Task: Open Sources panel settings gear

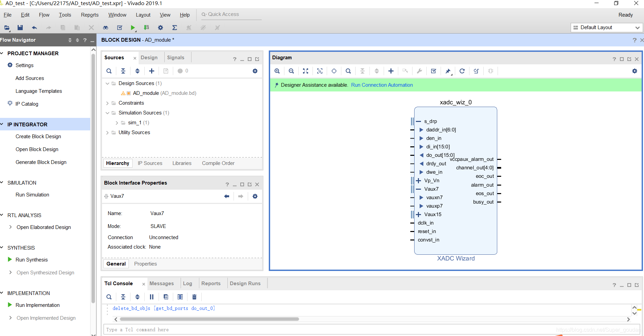Action: point(255,71)
